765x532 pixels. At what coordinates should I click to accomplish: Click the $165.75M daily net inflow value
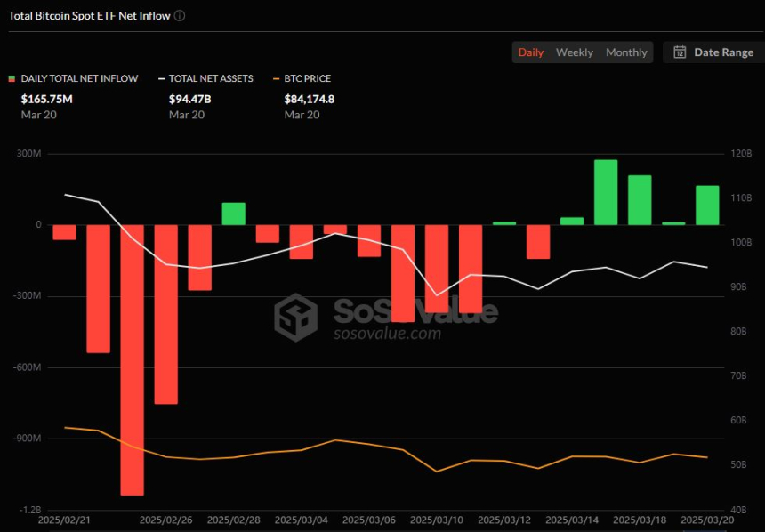click(47, 99)
